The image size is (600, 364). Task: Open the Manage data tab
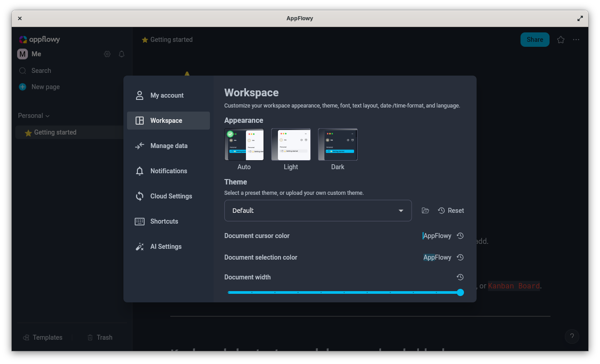[168, 146]
